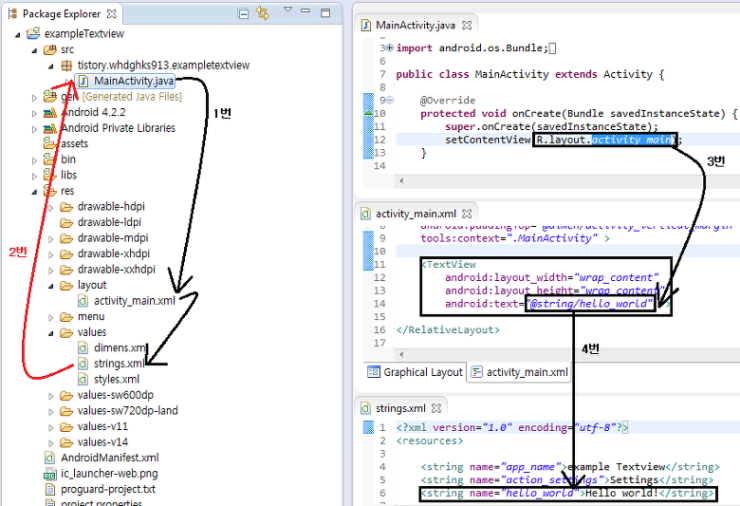The width and height of the screenshot is (740, 506).
Task: Select the assets folder
Action: tap(74, 143)
